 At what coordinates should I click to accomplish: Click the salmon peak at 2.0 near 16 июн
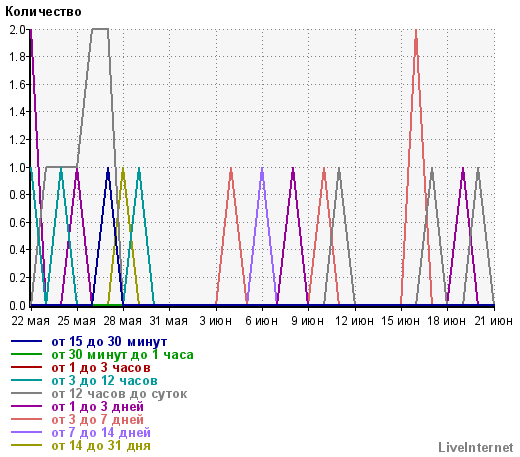[x=416, y=31]
